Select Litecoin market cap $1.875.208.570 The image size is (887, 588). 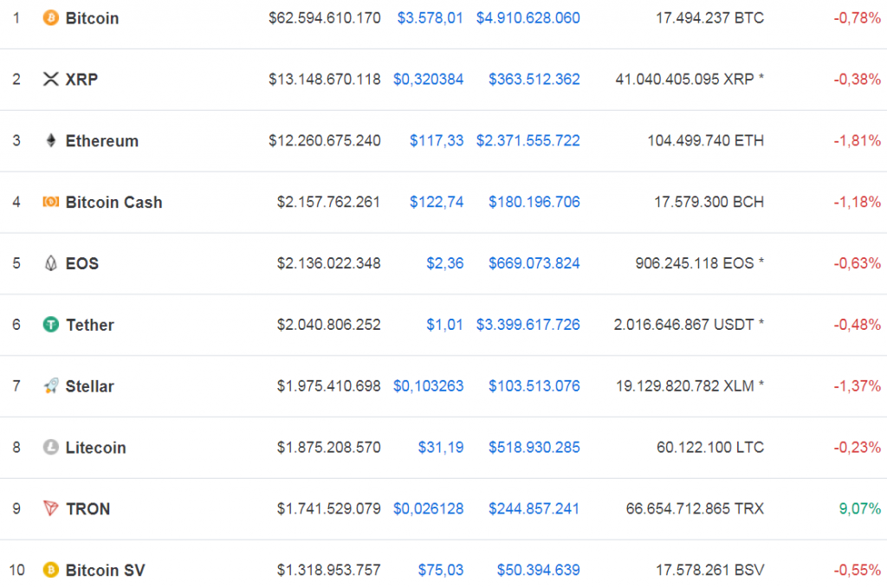point(328,447)
